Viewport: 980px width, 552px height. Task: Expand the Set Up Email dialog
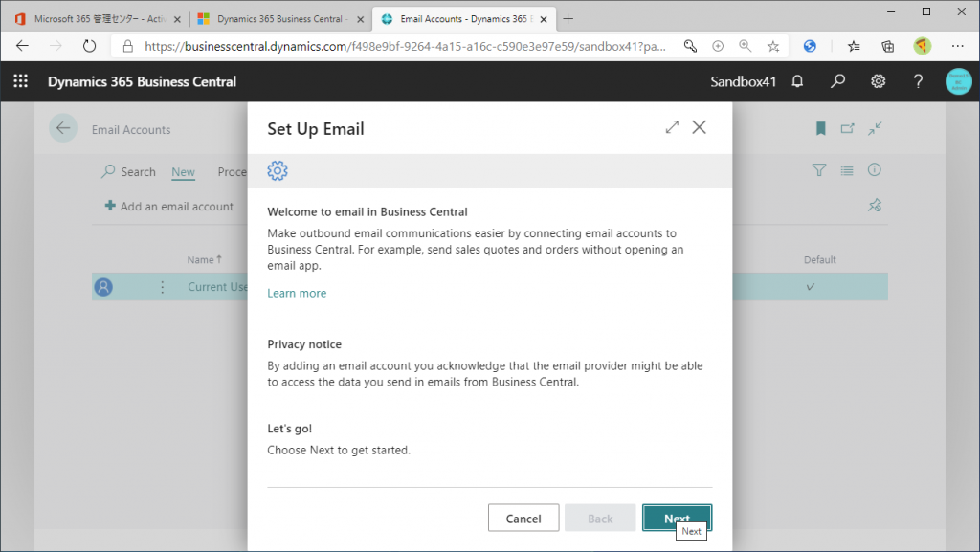(x=672, y=127)
